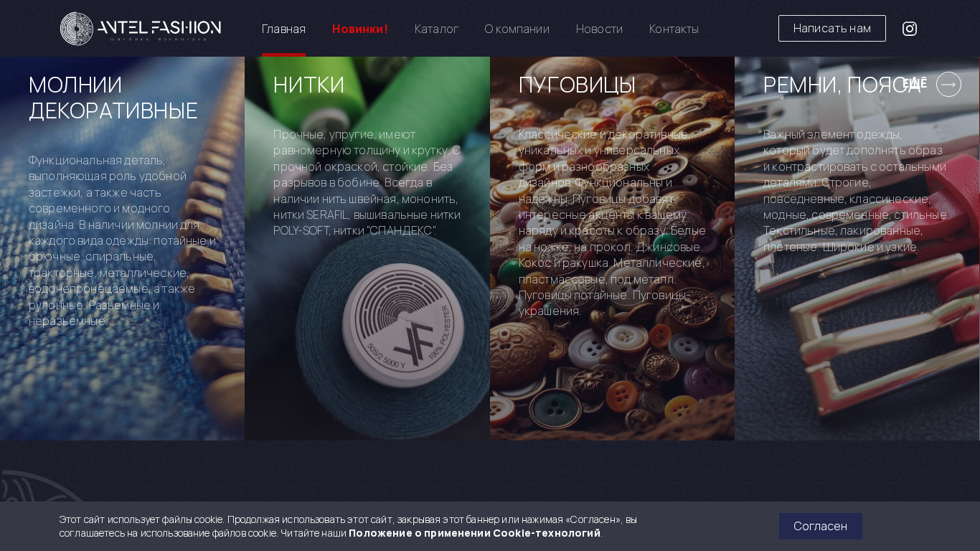Open the Ремни, пояса category heading
Viewport: 980px width, 551px height.
point(842,85)
